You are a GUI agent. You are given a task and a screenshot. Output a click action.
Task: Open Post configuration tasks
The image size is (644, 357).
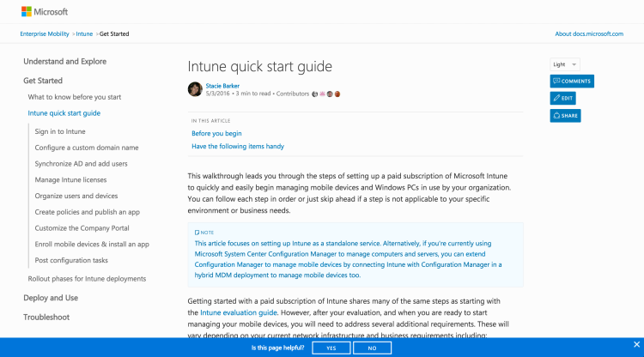(x=71, y=260)
